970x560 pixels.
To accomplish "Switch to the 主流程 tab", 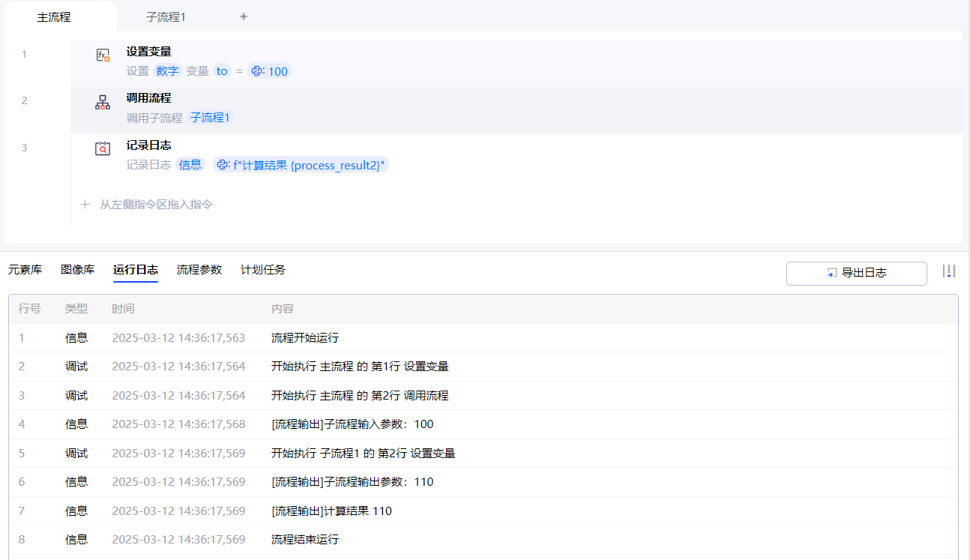I will coord(54,16).
